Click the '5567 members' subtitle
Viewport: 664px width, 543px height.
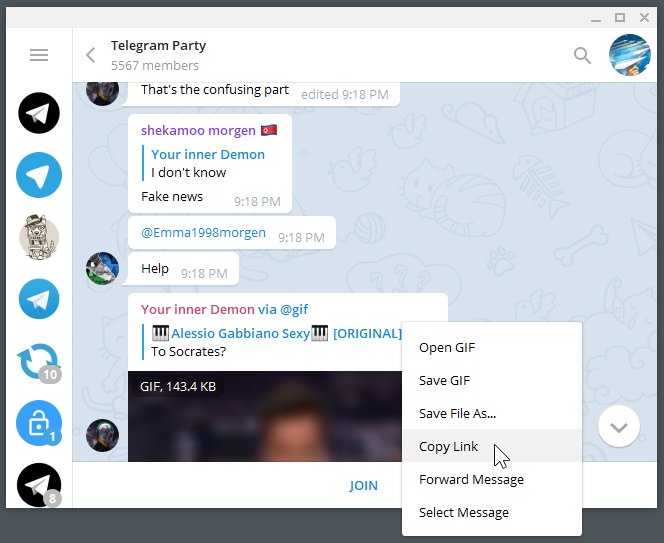pyautogui.click(x=155, y=66)
